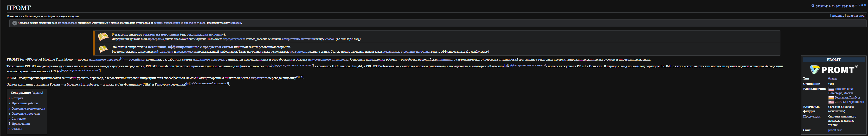This screenshot has height=136, width=868.
Task: Click the infobox founding year «1991»
Action: click(831, 84)
